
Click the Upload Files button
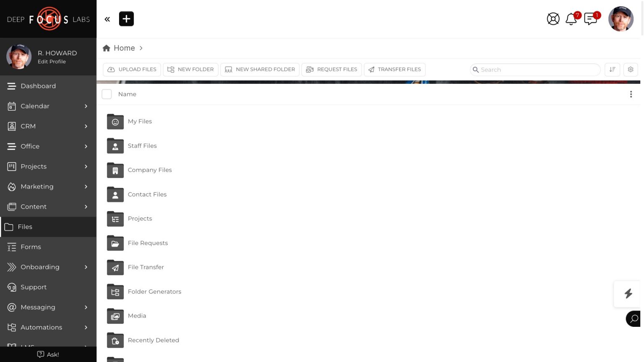pyautogui.click(x=132, y=70)
